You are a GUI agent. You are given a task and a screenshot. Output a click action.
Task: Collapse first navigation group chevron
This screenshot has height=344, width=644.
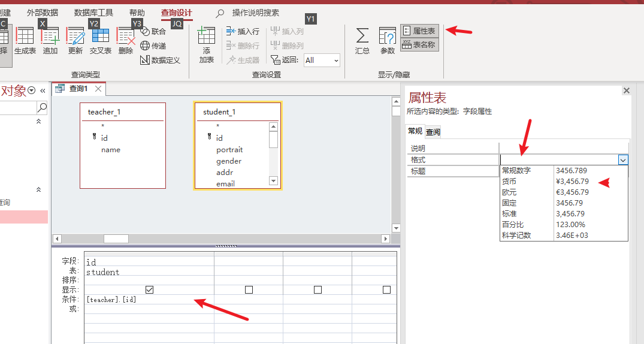(38, 121)
